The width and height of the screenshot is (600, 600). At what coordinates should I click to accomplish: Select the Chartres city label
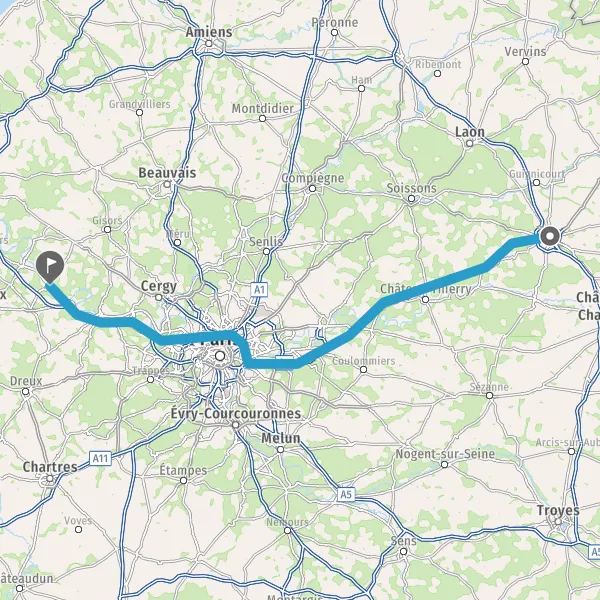(x=50, y=467)
